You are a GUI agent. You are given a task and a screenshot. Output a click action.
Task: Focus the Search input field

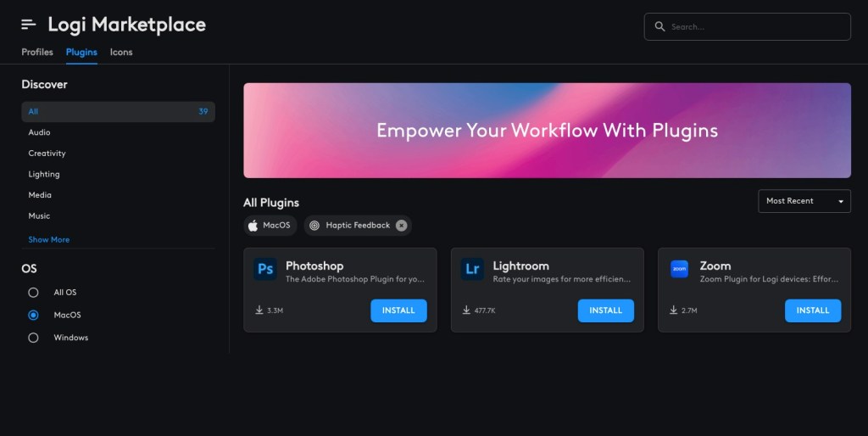(748, 26)
